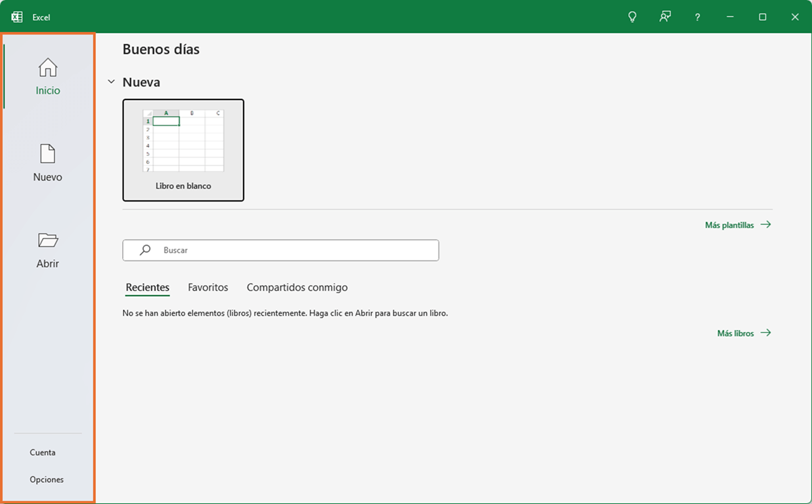Close the Excel window
Image resolution: width=812 pixels, height=504 pixels.
pyautogui.click(x=795, y=17)
